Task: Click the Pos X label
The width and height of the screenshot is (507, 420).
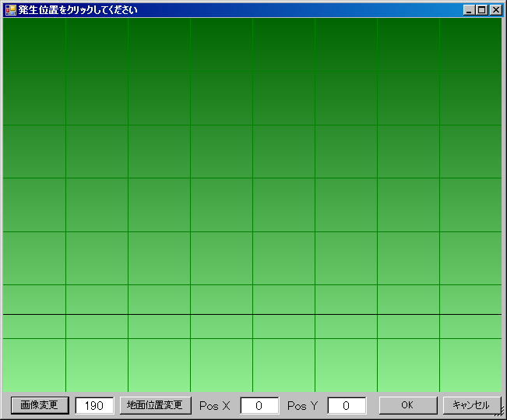Action: pos(215,405)
